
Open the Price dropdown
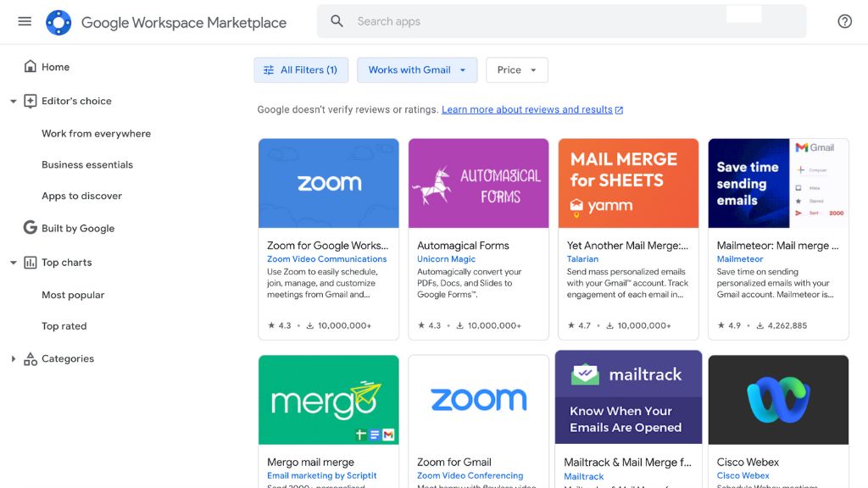[516, 70]
